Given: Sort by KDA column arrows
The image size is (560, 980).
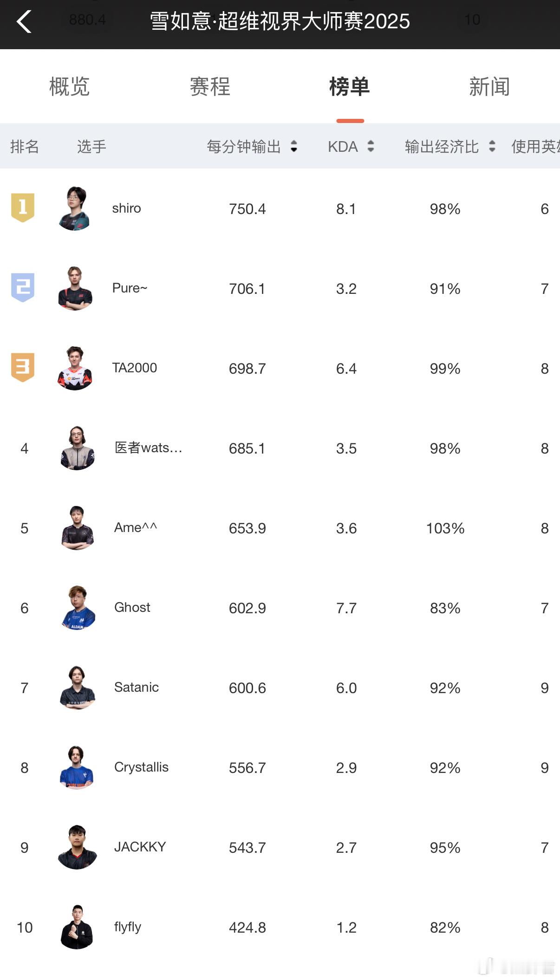Looking at the screenshot, I should [371, 147].
